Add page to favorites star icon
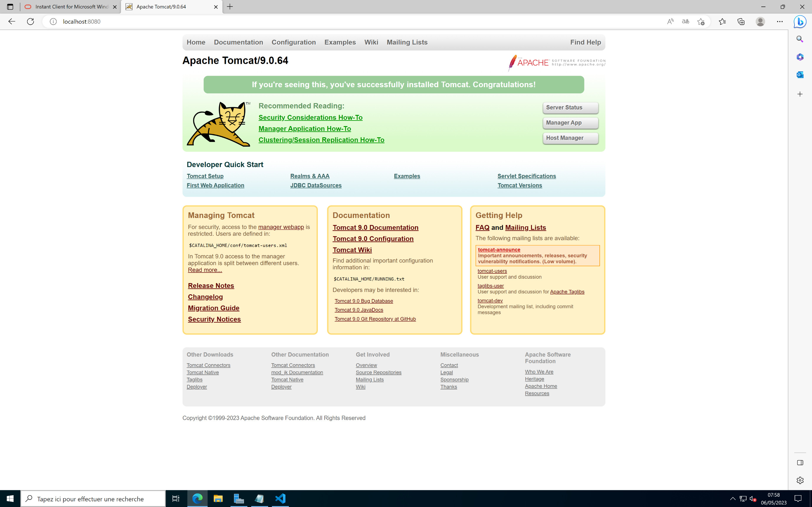812x507 pixels. [701, 22]
